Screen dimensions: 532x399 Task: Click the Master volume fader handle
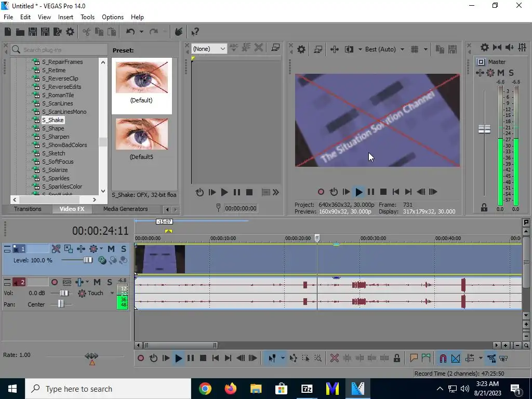(x=484, y=129)
